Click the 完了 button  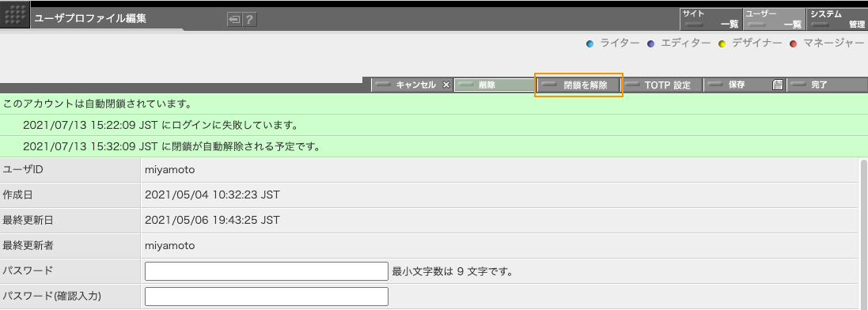point(827,85)
